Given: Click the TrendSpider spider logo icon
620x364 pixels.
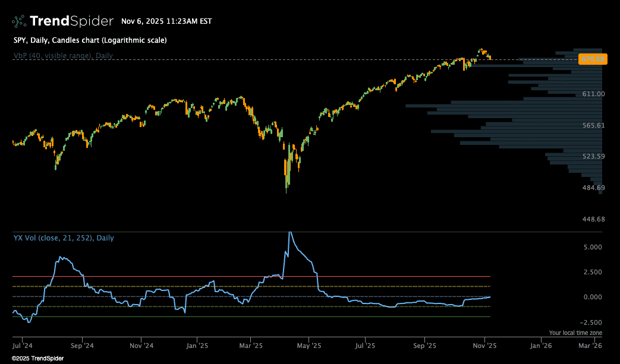Looking at the screenshot, I should [x=19, y=21].
